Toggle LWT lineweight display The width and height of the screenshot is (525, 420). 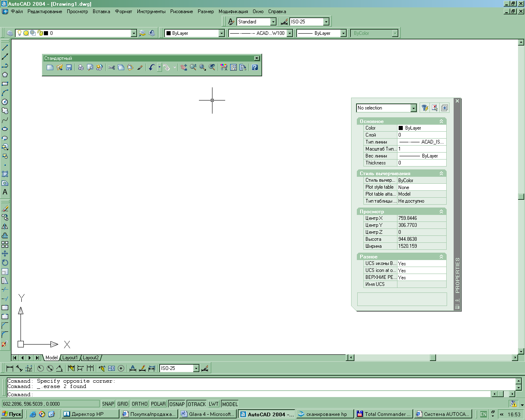coord(214,404)
